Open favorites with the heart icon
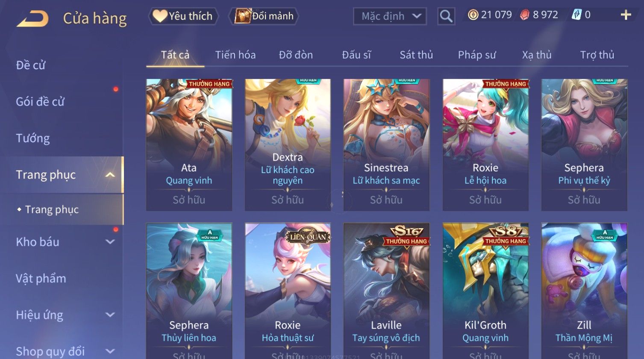This screenshot has width=644, height=359. 160,16
